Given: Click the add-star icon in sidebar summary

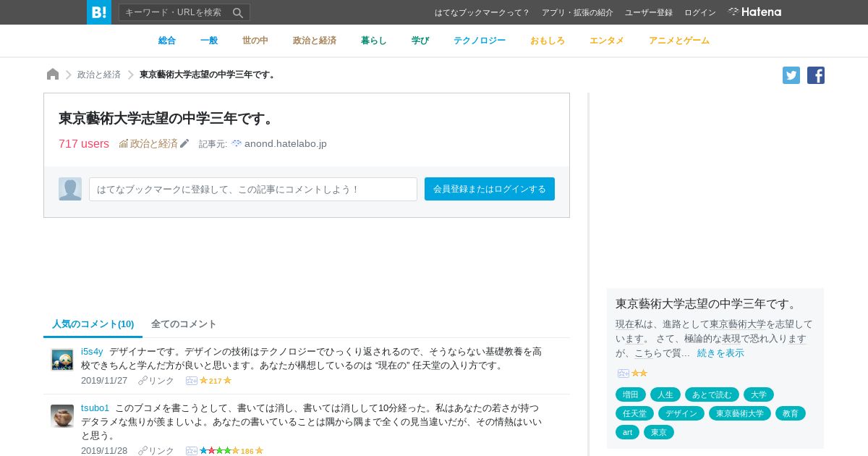Looking at the screenshot, I should [624, 373].
